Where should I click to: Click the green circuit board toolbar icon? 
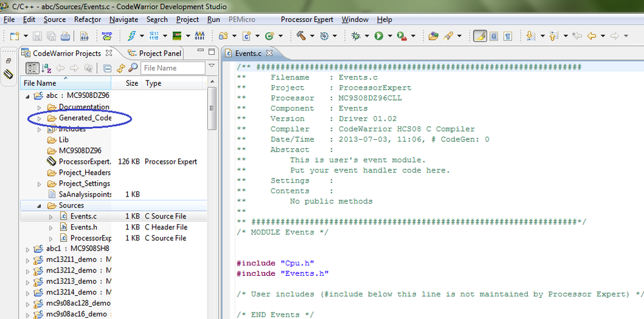pyautogui.click(x=177, y=36)
